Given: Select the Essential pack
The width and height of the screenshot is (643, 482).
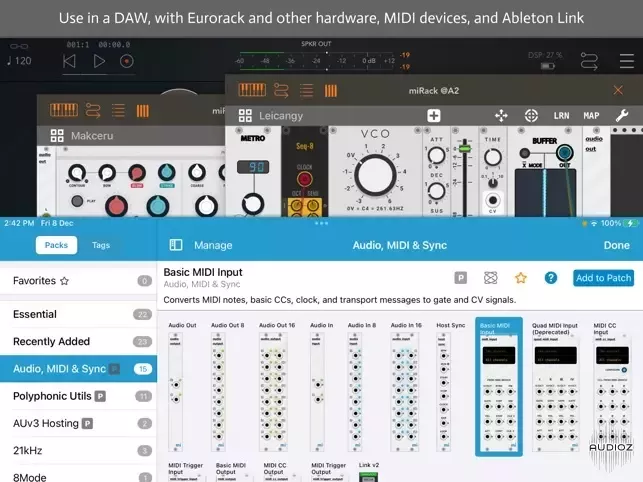Looking at the screenshot, I should [x=78, y=314].
